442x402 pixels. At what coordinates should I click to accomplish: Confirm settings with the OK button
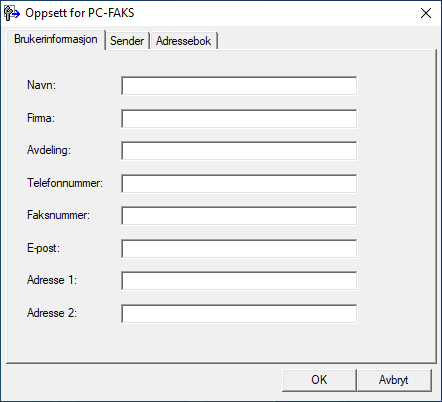(319, 380)
